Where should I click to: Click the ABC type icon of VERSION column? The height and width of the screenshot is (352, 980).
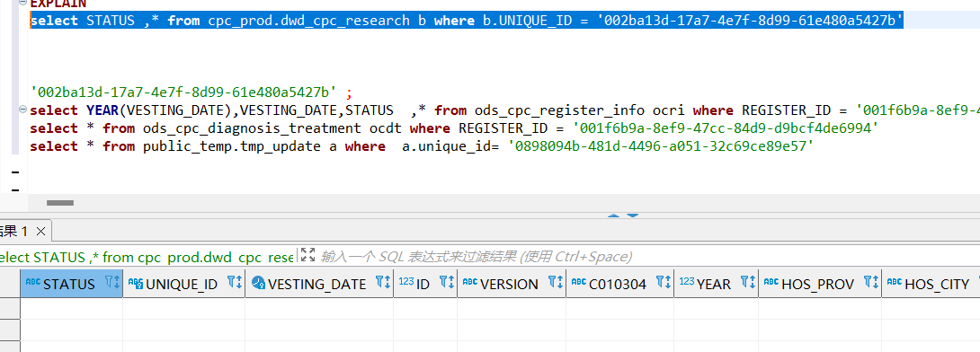tap(470, 281)
